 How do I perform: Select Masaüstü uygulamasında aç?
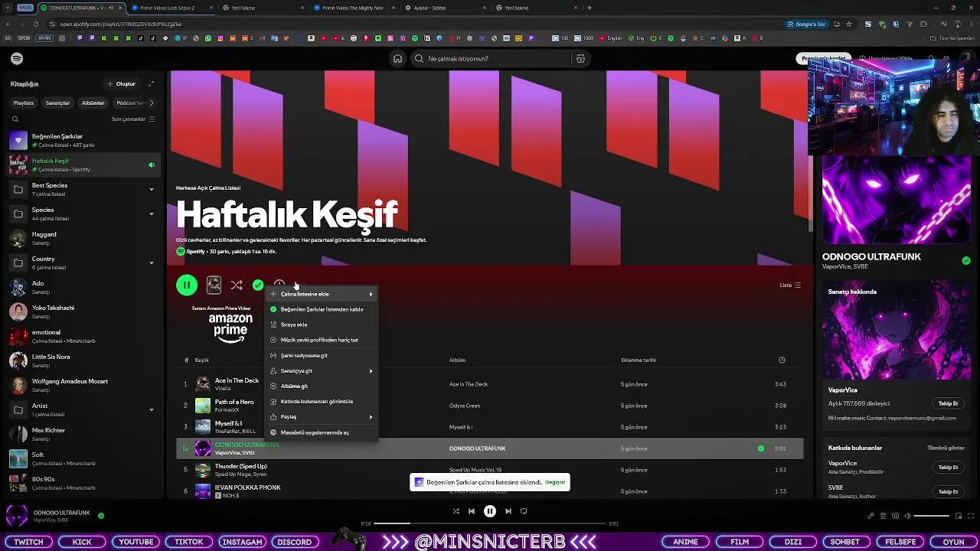pos(322,432)
